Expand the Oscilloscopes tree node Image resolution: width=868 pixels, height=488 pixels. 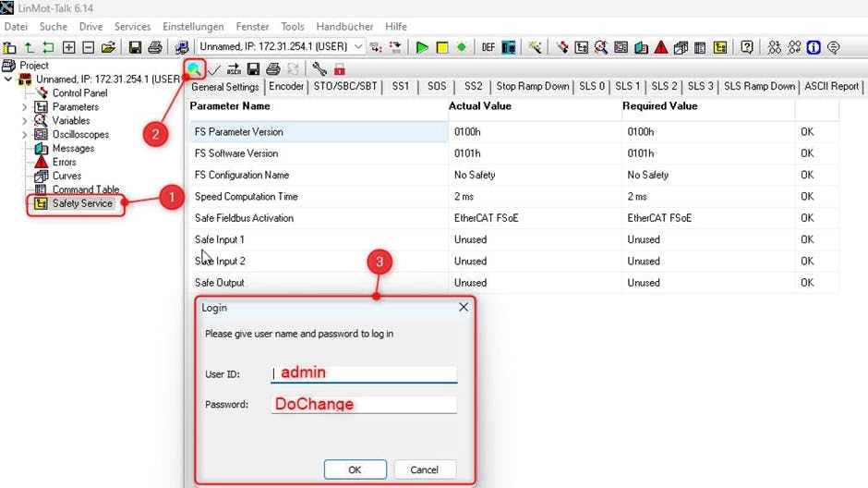[25, 135]
